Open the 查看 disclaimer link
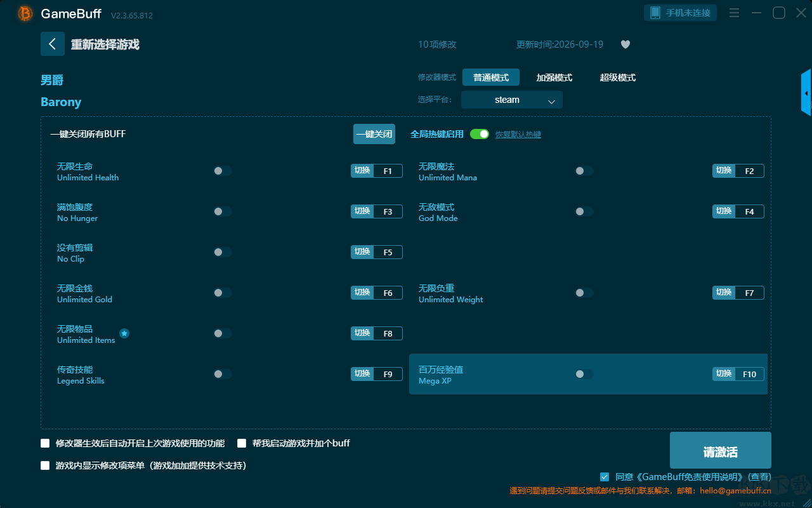 click(x=760, y=477)
